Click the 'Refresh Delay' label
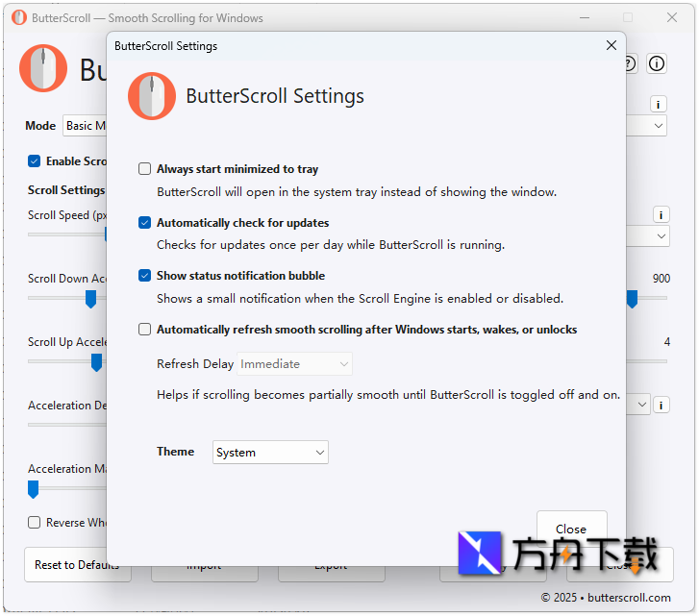The image size is (699, 616). coord(195,364)
